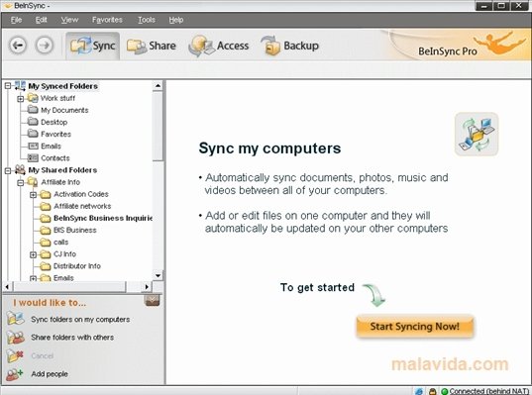Open the Tools menu

[147, 20]
